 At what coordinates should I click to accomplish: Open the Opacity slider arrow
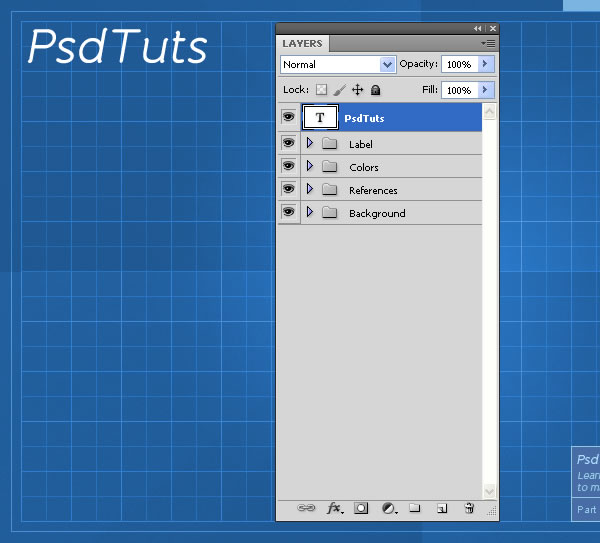(x=485, y=64)
